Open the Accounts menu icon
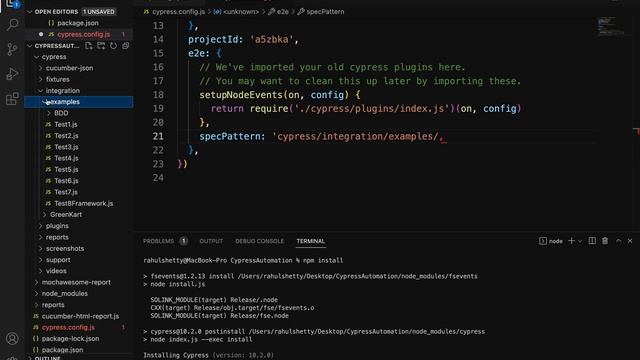640x360 pixels. 12,338
